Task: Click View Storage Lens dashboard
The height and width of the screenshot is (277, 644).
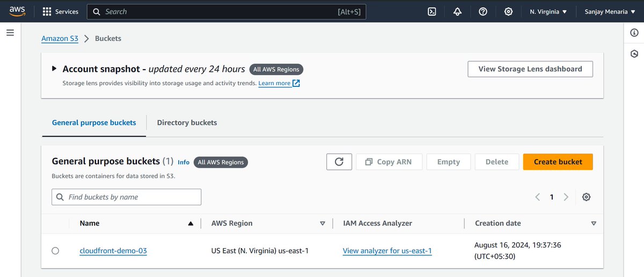Action: [x=530, y=69]
